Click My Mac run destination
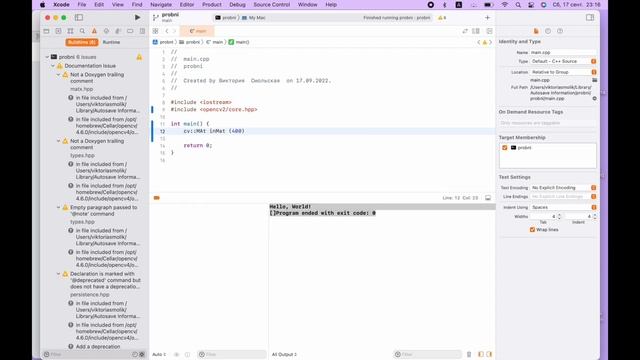 point(253,18)
